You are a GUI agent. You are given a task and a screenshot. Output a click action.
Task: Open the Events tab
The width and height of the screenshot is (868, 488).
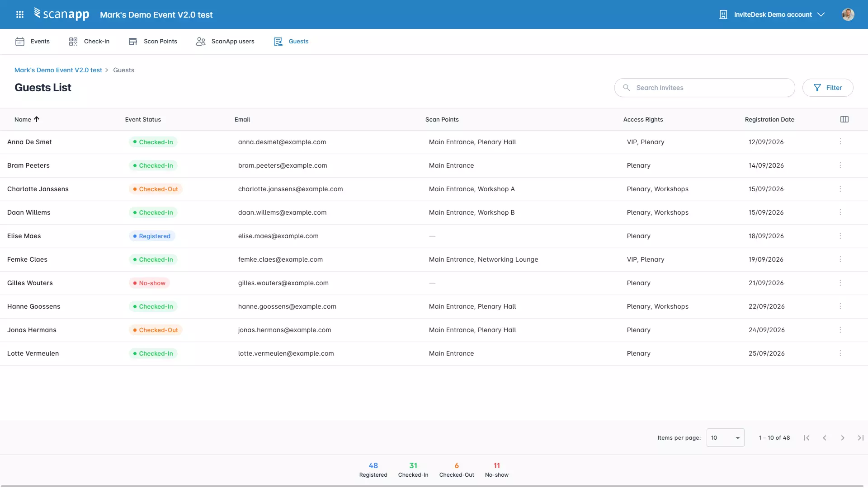pos(33,42)
